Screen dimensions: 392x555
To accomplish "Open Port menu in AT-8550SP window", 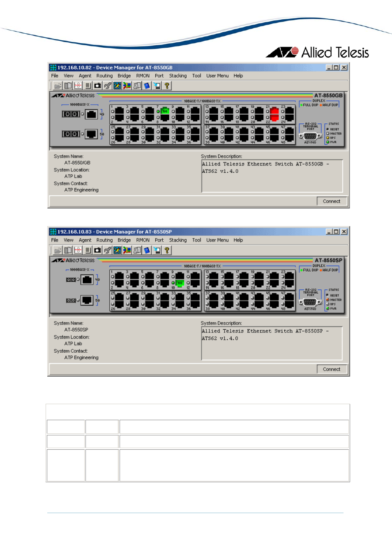I will click(x=159, y=240).
